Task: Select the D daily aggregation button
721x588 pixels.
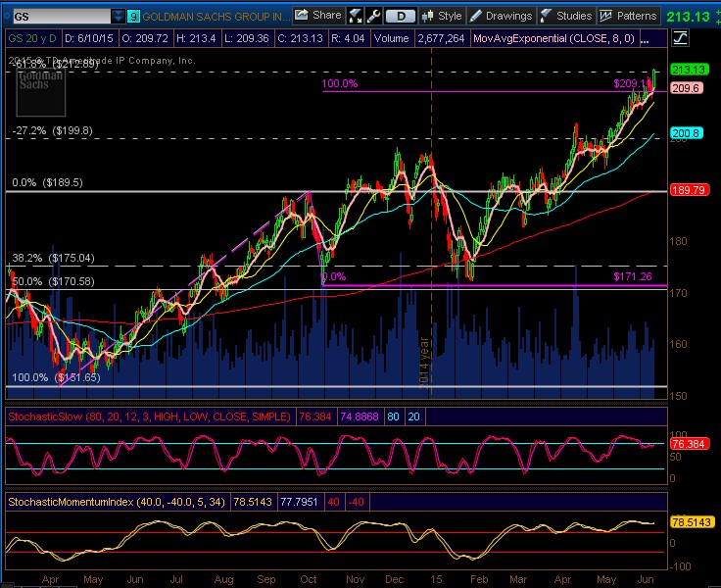Action: [401, 17]
